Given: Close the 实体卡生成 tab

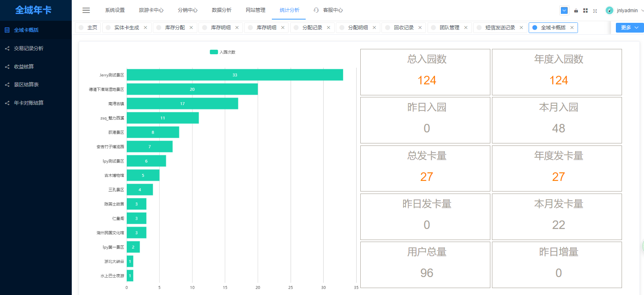Looking at the screenshot, I should coord(146,28).
